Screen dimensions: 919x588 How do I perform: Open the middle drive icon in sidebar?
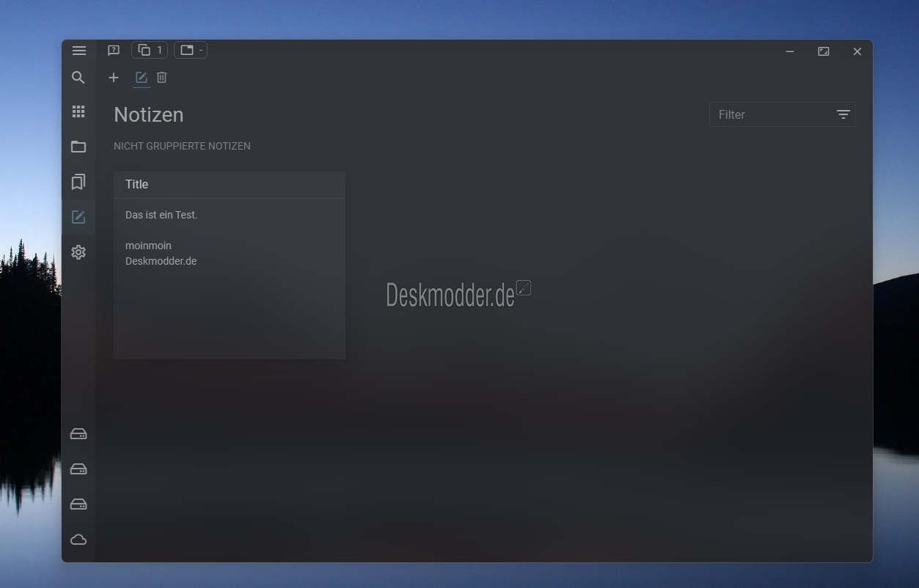(78, 469)
